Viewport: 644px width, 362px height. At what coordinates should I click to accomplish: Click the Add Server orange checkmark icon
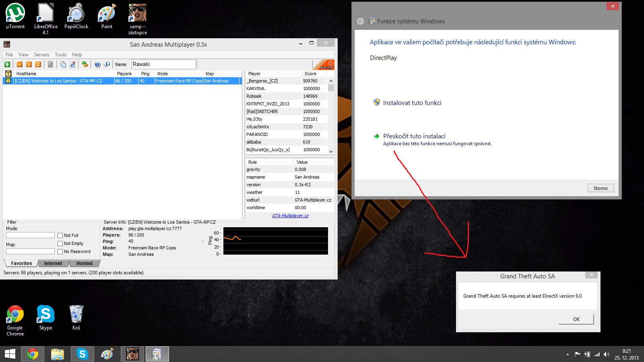tap(20, 64)
